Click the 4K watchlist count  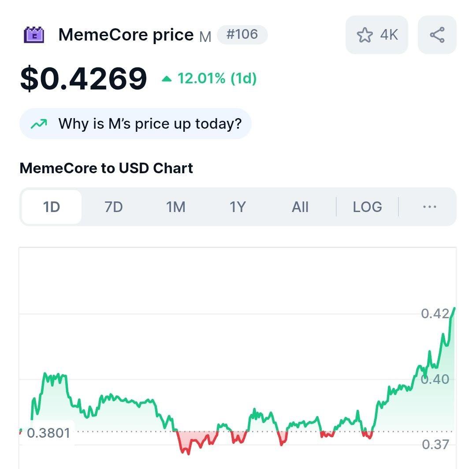point(389,35)
